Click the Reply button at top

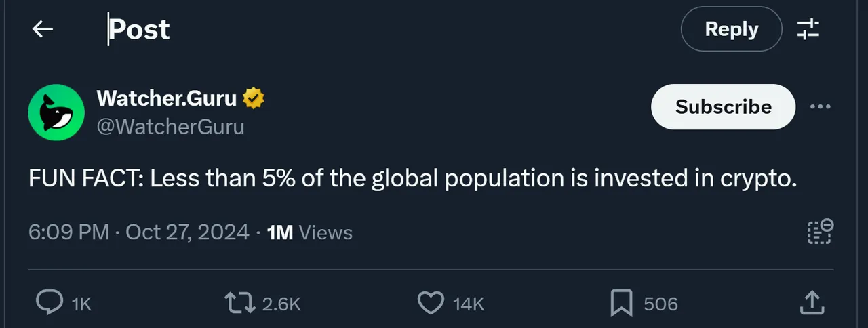732,29
